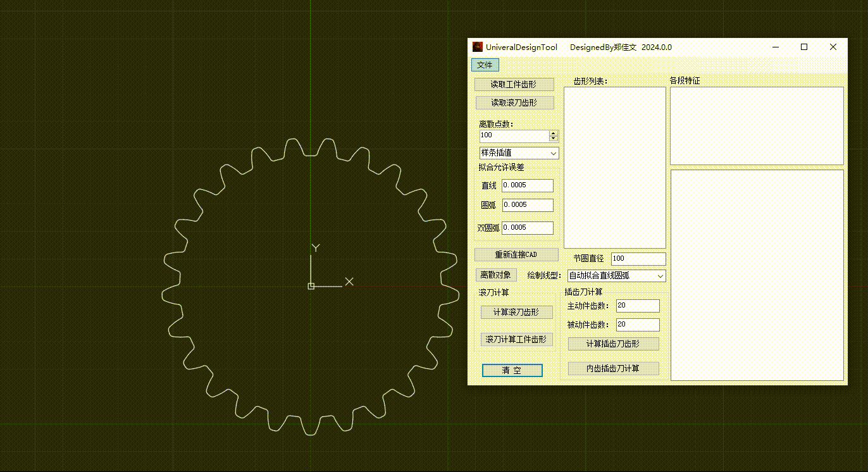The width and height of the screenshot is (868, 472).
Task: Click the 离散对象 button
Action: (x=495, y=275)
